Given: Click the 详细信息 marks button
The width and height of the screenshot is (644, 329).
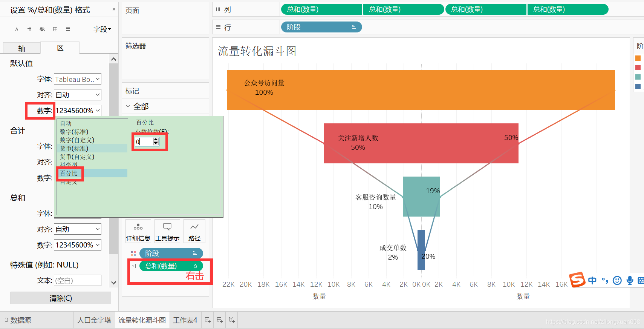Looking at the screenshot, I should [138, 231].
